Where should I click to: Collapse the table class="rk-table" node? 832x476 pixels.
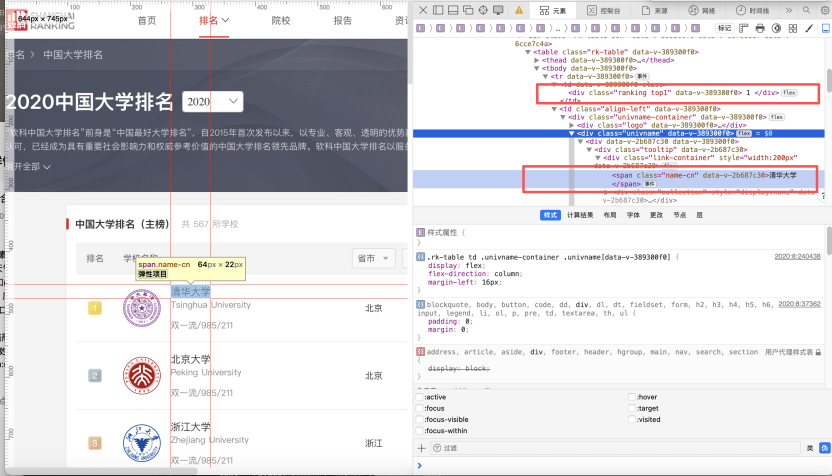tap(528, 52)
